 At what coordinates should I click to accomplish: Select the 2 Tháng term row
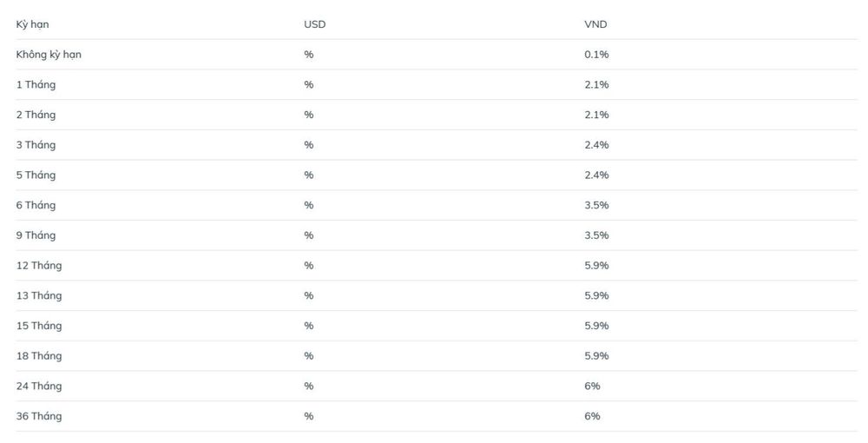pyautogui.click(x=437, y=115)
